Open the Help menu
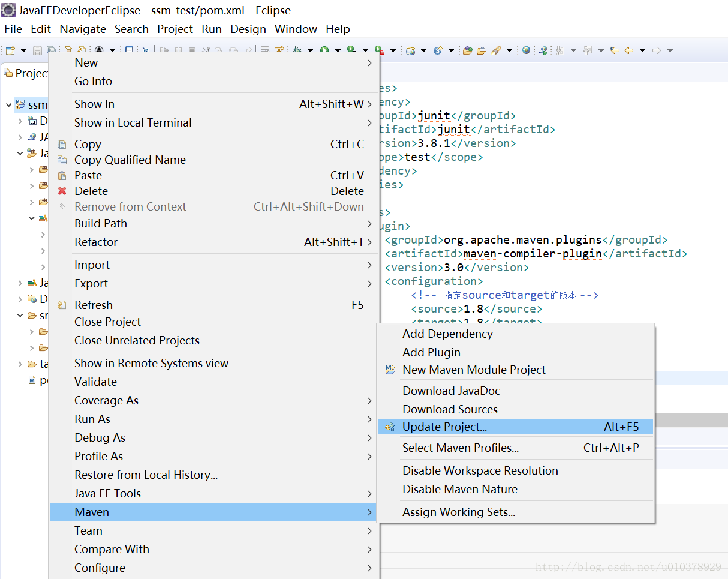 (x=338, y=29)
